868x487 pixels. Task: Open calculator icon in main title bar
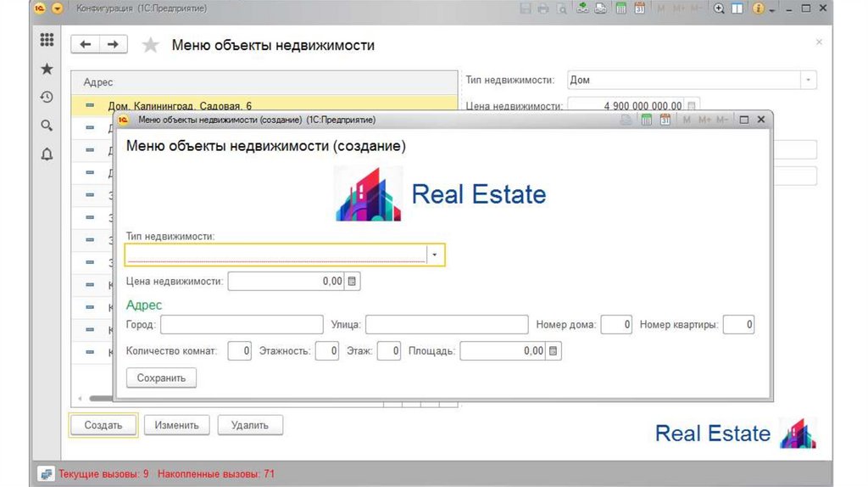621,8
